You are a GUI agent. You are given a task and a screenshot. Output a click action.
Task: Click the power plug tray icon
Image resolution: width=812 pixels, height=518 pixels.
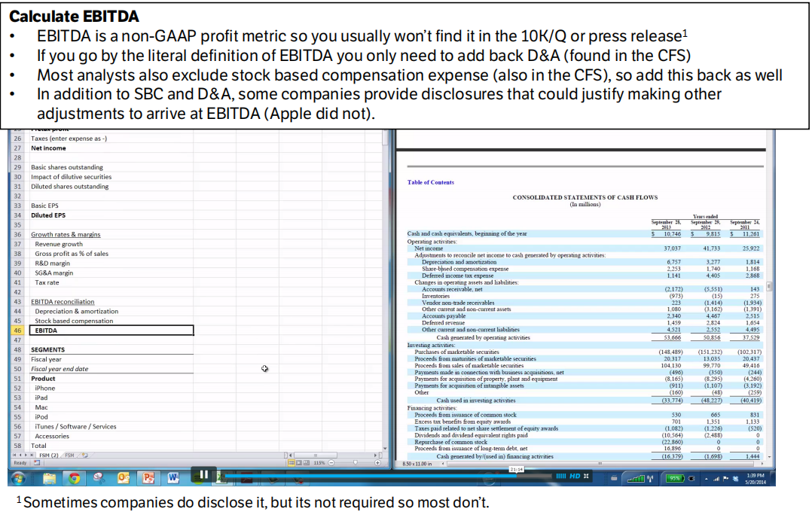(691, 478)
